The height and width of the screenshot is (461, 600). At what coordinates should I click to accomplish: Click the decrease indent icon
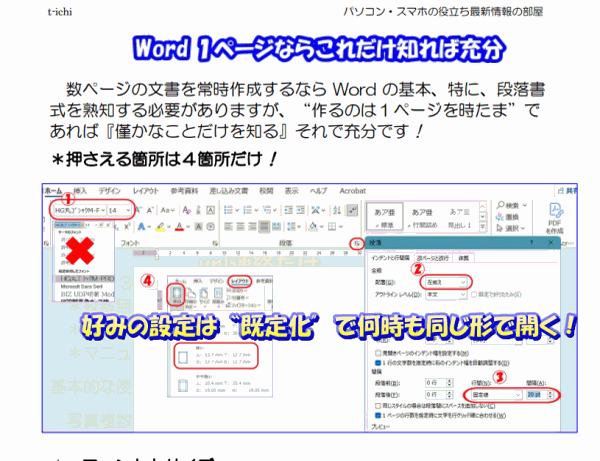[289, 210]
